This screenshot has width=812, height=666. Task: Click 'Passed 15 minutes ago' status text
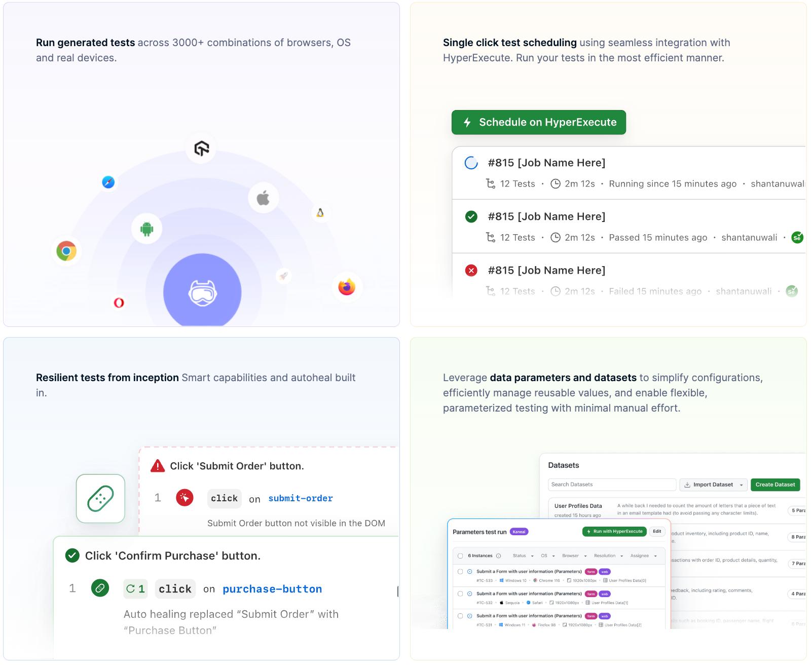click(x=658, y=237)
